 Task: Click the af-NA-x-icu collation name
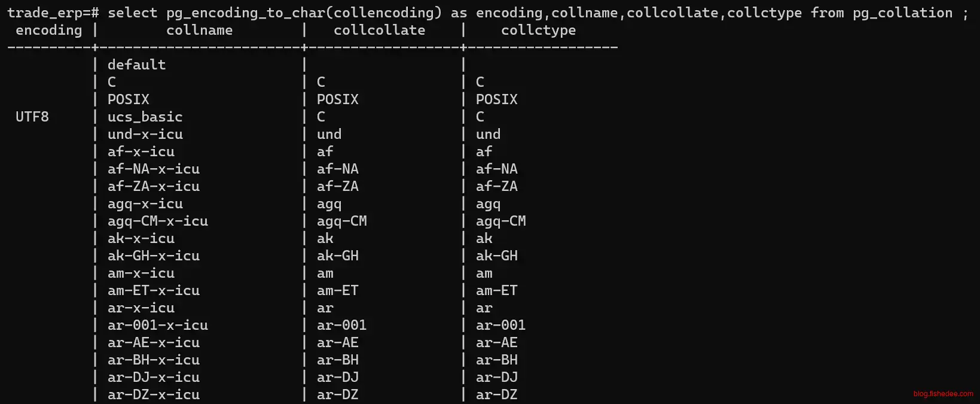153,169
